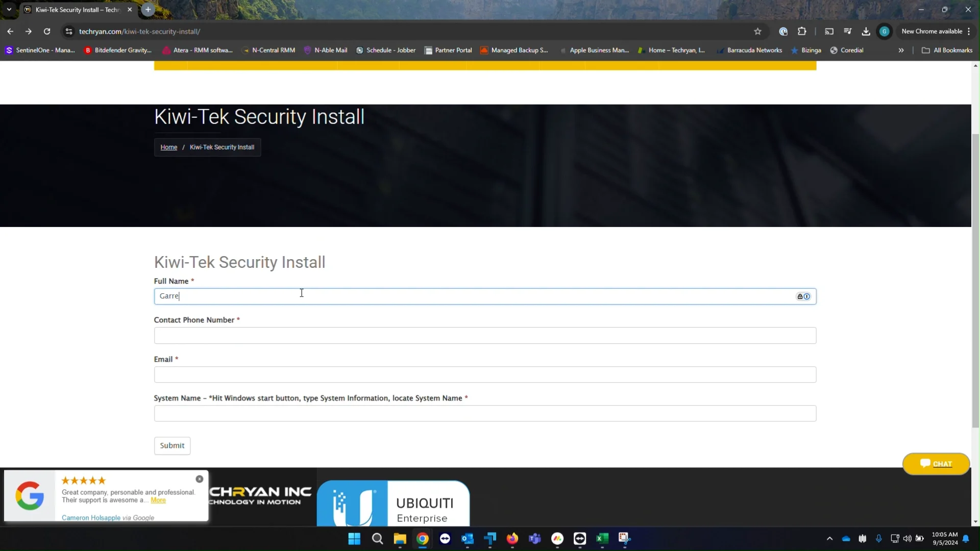Viewport: 980px width, 551px height.
Task: Open the Chrome profile avatar G
Action: (885, 31)
